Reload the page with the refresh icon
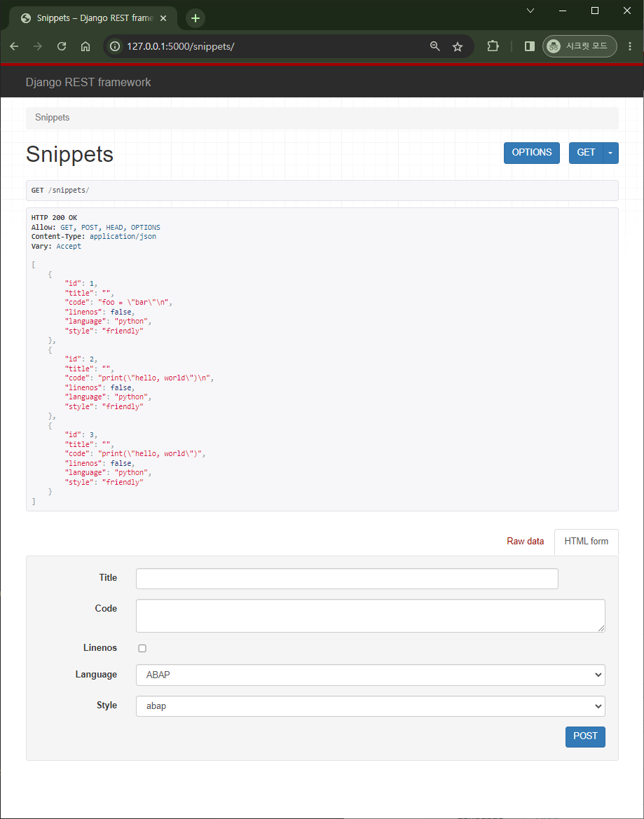Viewport: 644px width, 819px height. [62, 46]
